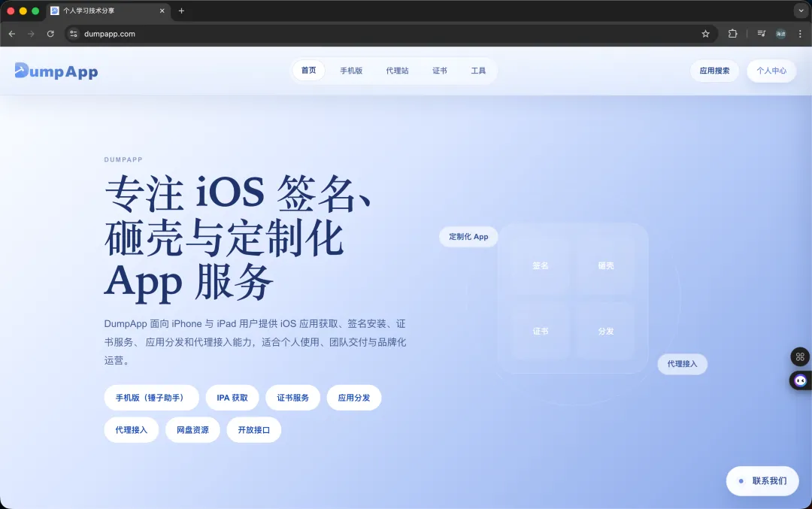This screenshot has width=812, height=509.
Task: Click the 签名 tile
Action: pos(540,265)
